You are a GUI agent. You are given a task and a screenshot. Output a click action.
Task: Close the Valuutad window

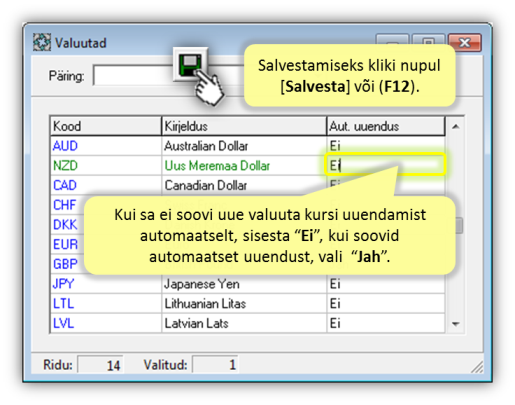(x=465, y=43)
